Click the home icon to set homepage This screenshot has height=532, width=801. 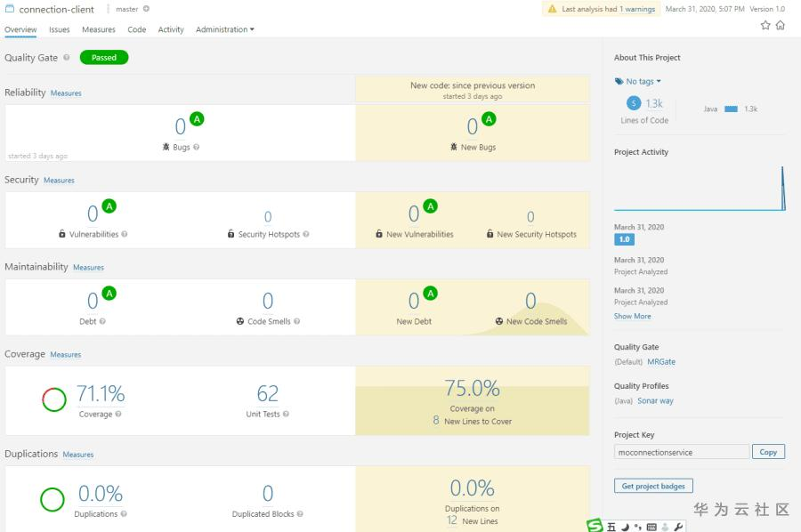tap(780, 25)
